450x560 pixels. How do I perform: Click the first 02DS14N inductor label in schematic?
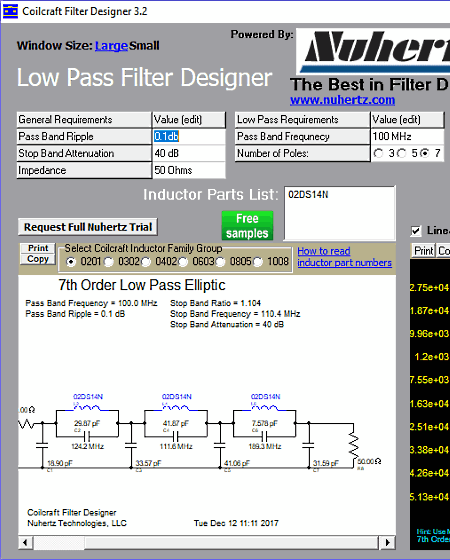88,396
